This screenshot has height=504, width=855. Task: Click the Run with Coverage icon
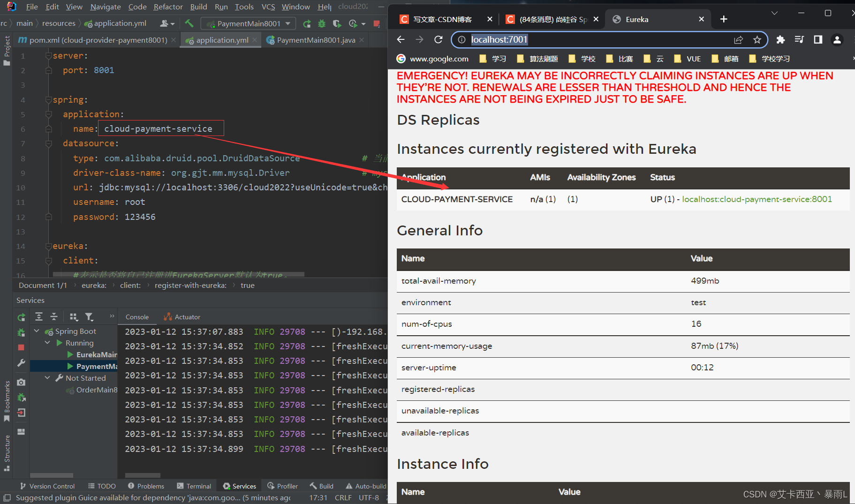coord(337,23)
